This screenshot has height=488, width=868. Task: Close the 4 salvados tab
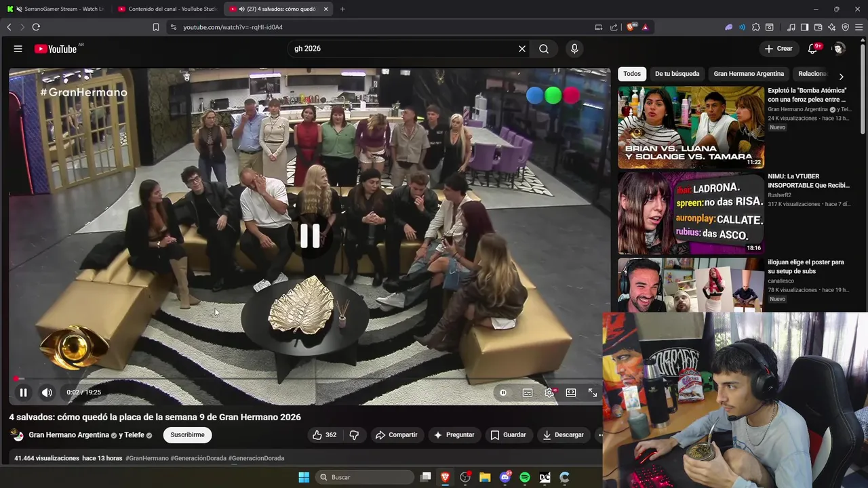pos(326,9)
